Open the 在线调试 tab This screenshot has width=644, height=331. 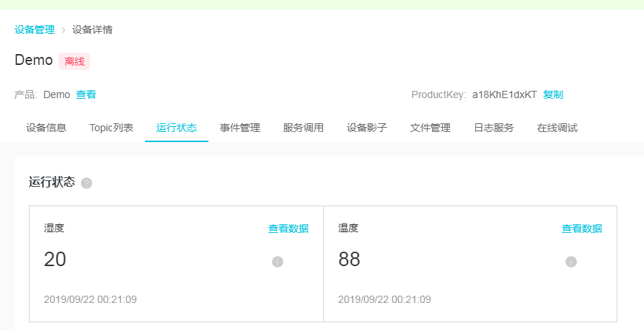[x=557, y=128]
